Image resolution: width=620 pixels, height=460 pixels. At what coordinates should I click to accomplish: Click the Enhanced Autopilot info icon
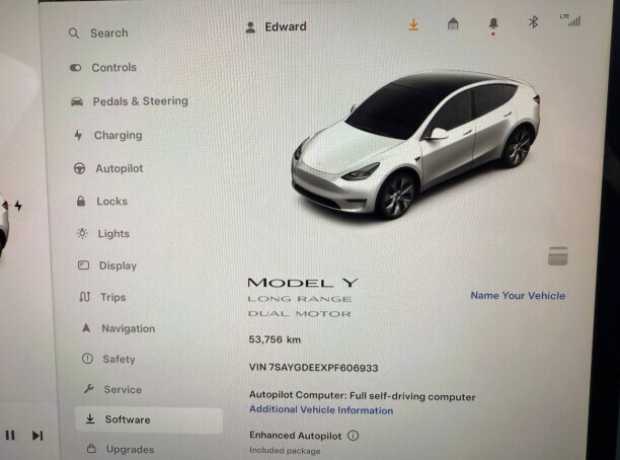353,435
